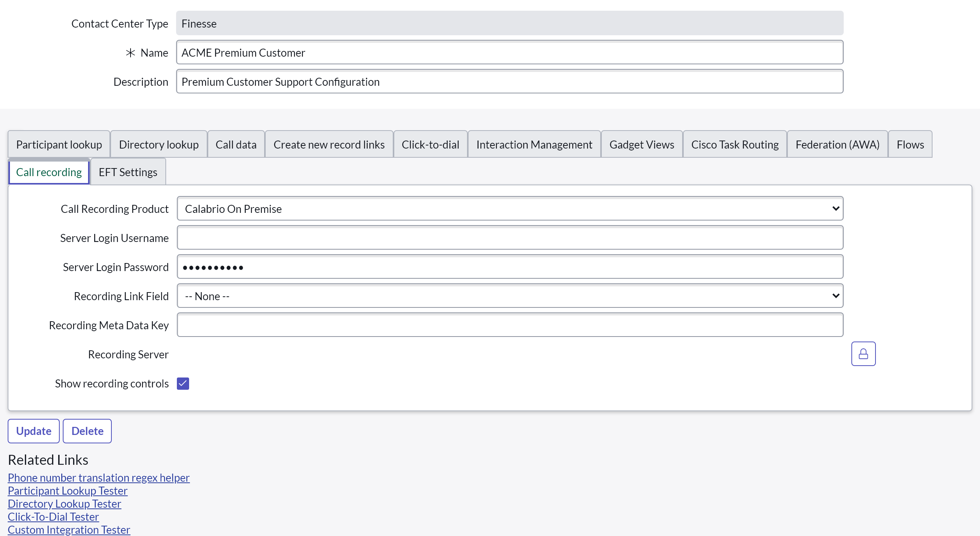Switch to Click-to-dial tab
Image resolution: width=980 pixels, height=536 pixels.
pos(430,145)
